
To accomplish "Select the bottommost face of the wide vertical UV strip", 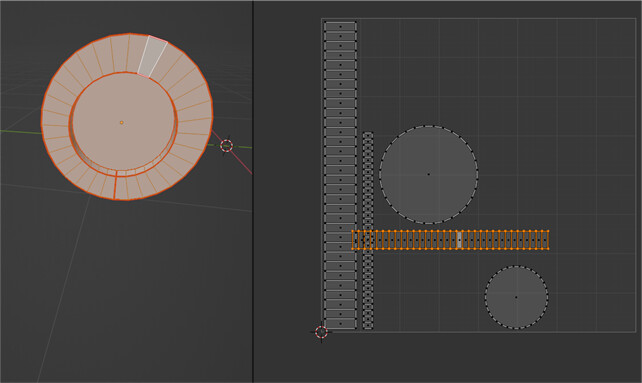I will click(x=340, y=324).
